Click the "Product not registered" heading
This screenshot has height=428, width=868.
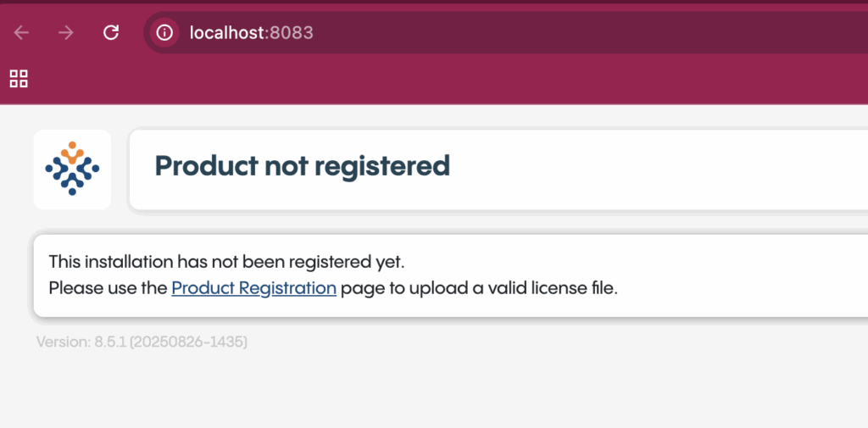click(302, 166)
